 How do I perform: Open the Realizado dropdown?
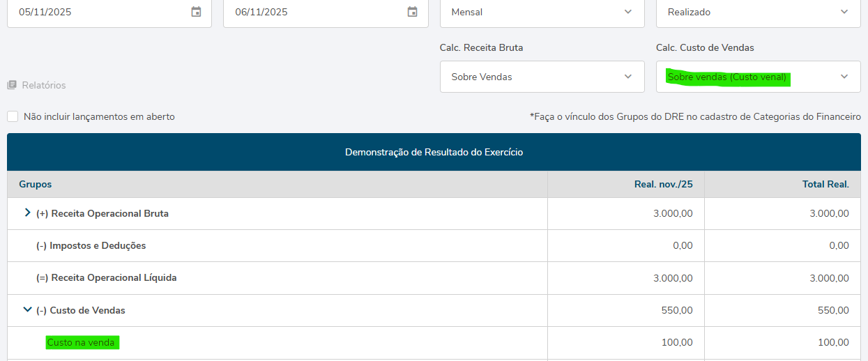pos(758,12)
